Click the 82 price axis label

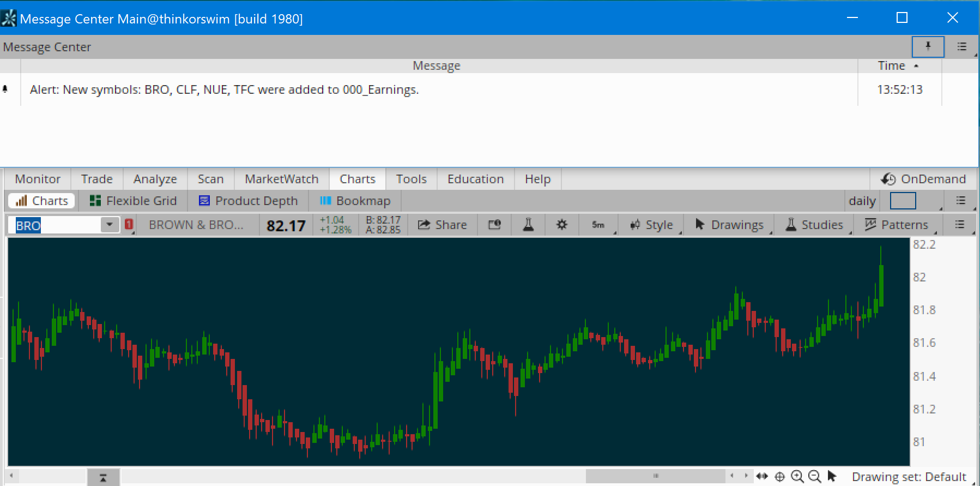click(919, 277)
